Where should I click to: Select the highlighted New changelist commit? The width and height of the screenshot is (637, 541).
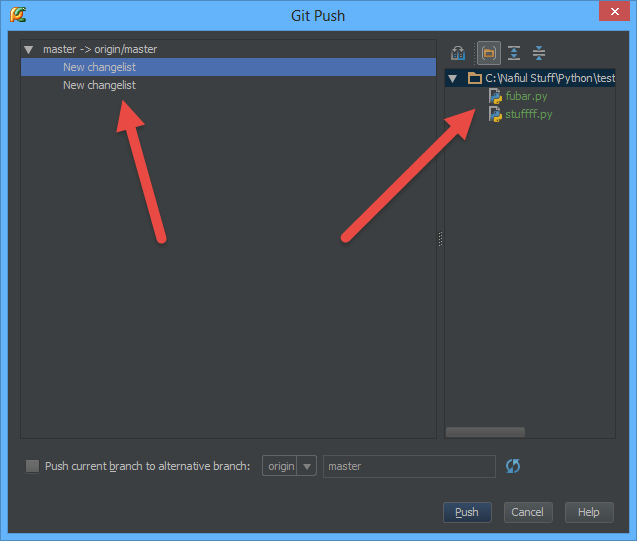click(x=228, y=67)
